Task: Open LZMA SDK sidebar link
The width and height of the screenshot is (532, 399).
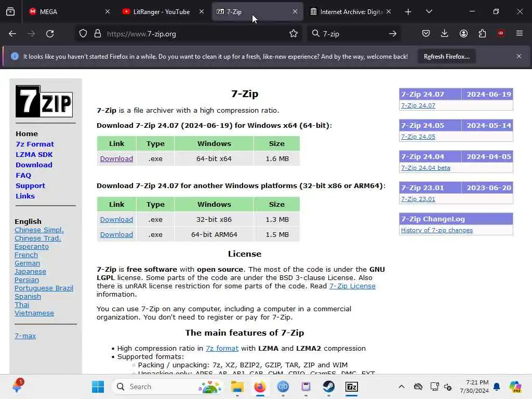Action: pyautogui.click(x=34, y=155)
